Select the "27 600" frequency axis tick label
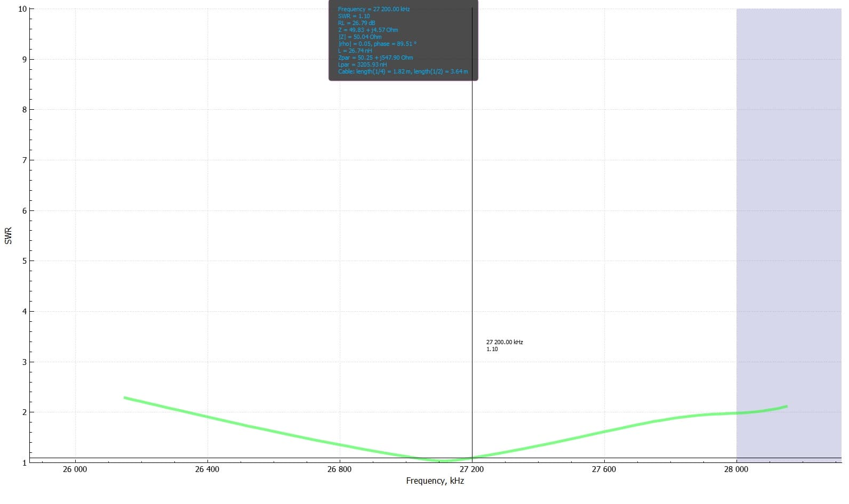Viewport: 849px width, 504px height. click(604, 469)
